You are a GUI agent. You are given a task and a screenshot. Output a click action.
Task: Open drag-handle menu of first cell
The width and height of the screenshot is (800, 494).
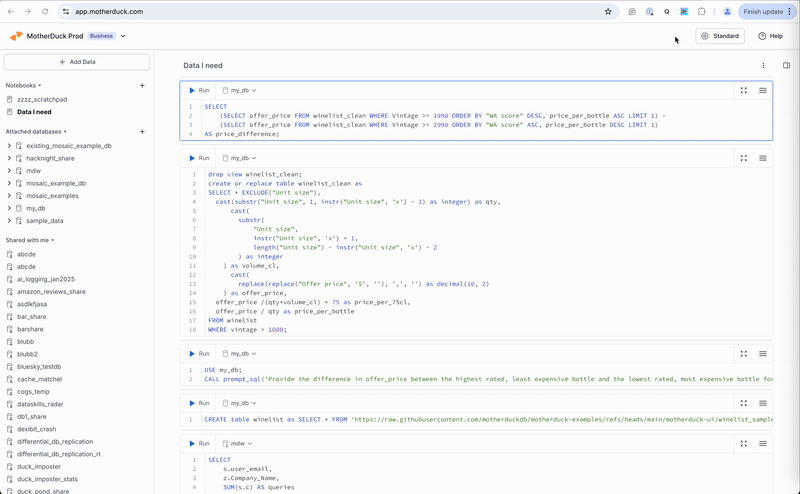(763, 90)
